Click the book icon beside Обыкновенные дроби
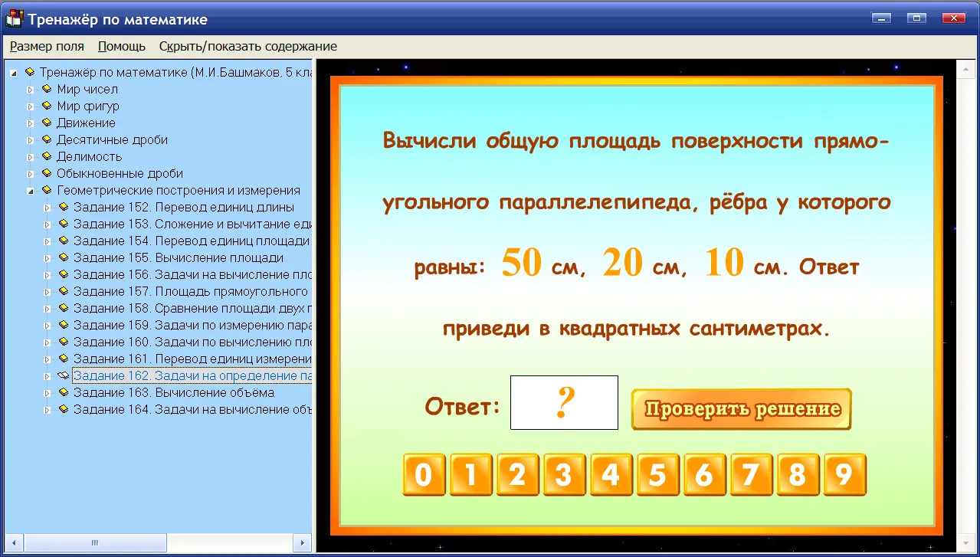The height and width of the screenshot is (557, 980). [x=46, y=173]
